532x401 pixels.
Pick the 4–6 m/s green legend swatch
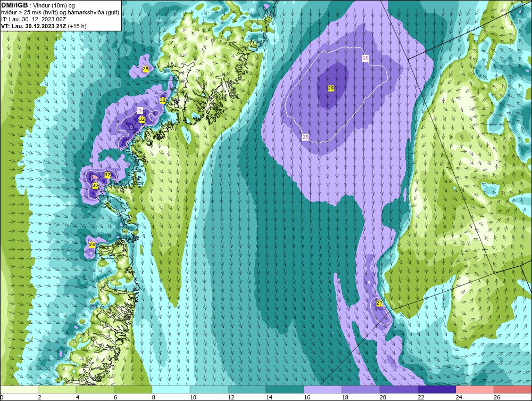tap(95, 389)
